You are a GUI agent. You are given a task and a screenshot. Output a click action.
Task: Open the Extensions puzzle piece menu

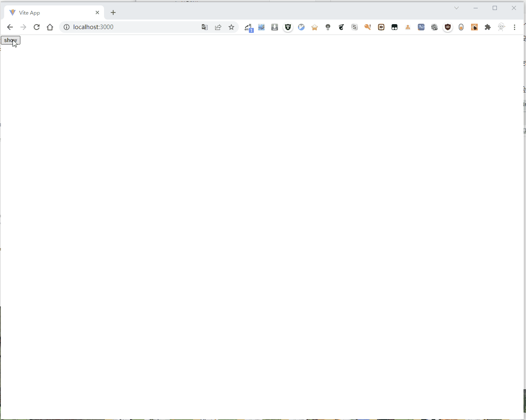click(488, 27)
